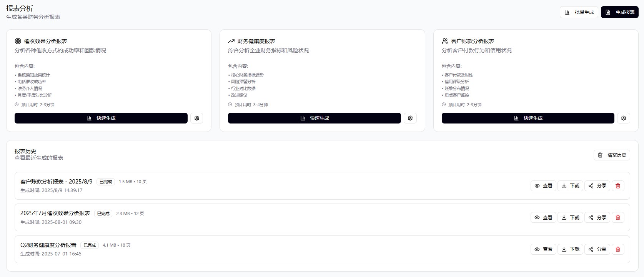Clear report history with 清空历史
This screenshot has width=644, height=277.
tap(612, 155)
